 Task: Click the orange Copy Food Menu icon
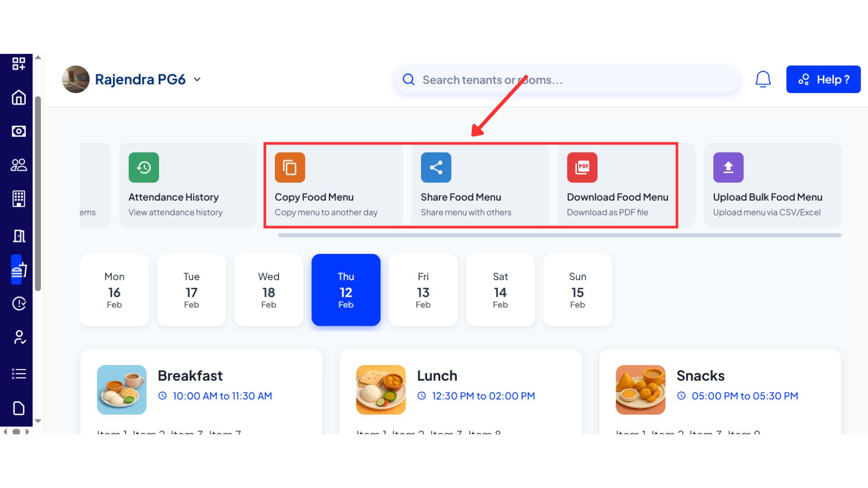click(290, 168)
